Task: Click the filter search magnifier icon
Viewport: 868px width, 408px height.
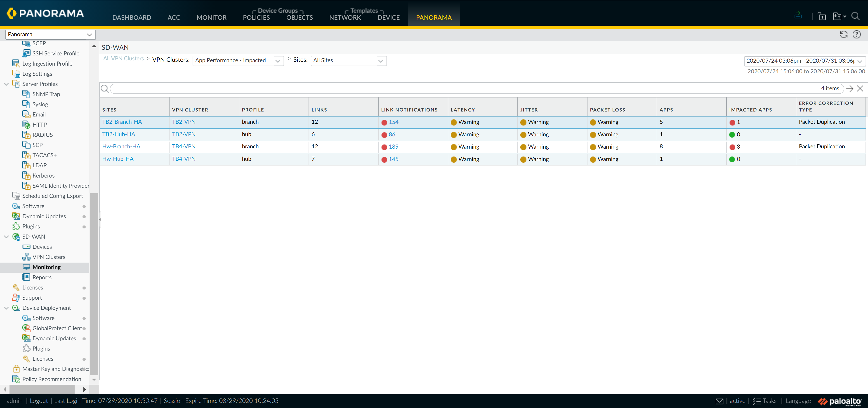Action: coord(105,89)
